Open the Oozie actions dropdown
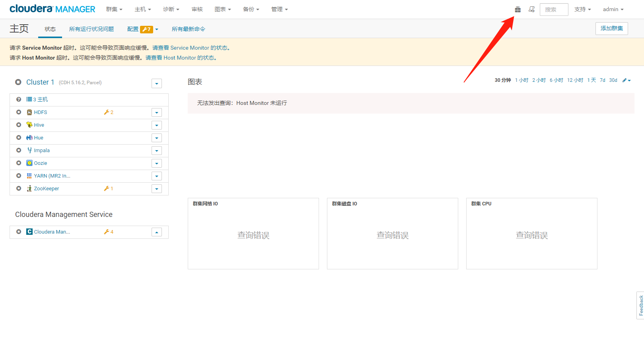Viewport: 644px width, 350px height. pyautogui.click(x=157, y=163)
